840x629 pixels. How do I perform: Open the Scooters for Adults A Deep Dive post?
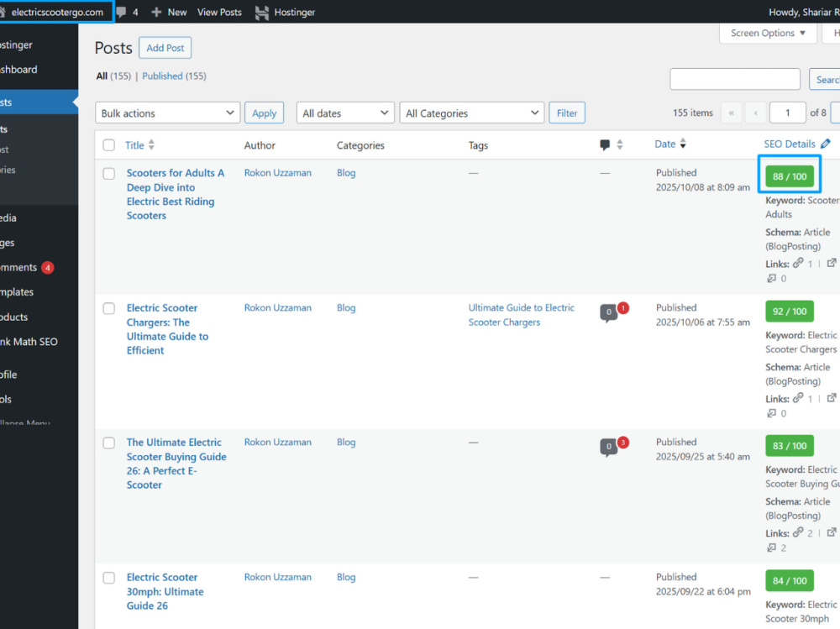tap(176, 194)
